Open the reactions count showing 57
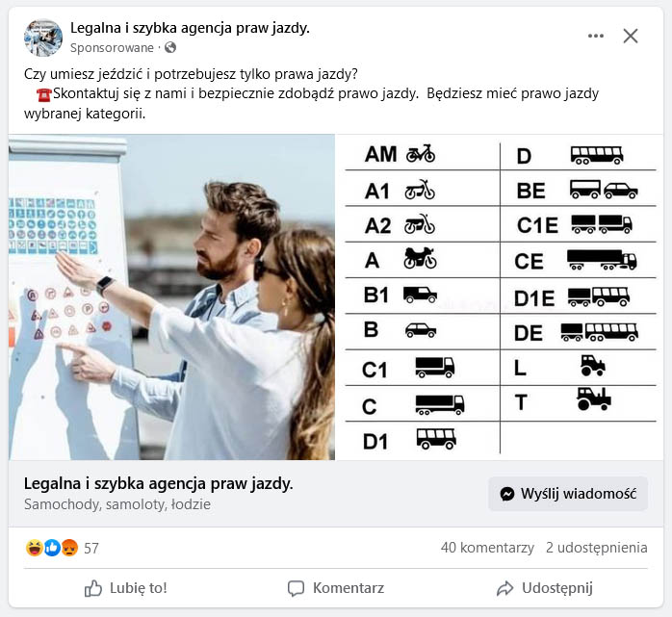Viewport: 672px width, 617px height. point(91,549)
